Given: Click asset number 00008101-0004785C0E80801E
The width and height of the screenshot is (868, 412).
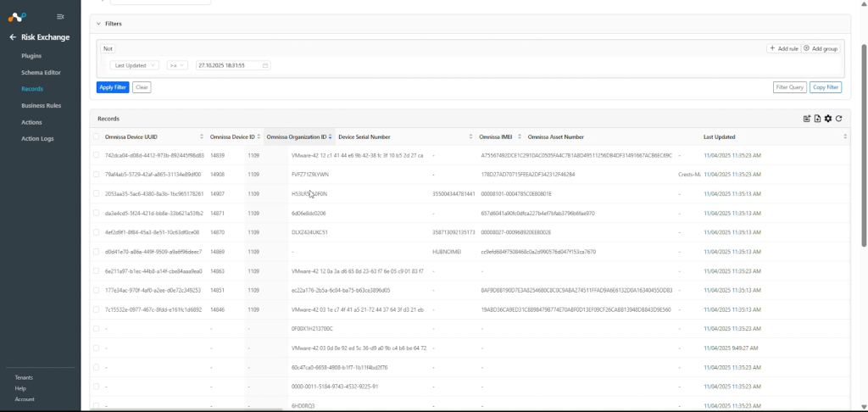Looking at the screenshot, I should coord(516,194).
